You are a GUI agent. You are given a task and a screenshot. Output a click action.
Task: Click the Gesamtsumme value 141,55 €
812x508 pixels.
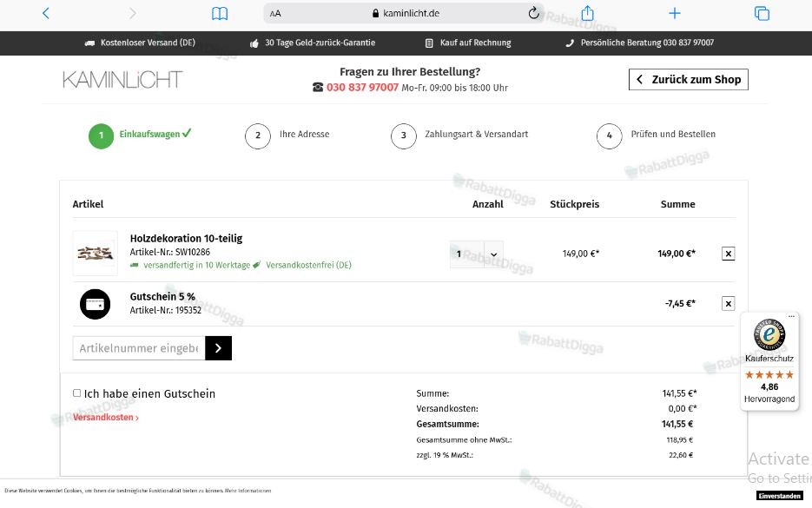coord(677,424)
